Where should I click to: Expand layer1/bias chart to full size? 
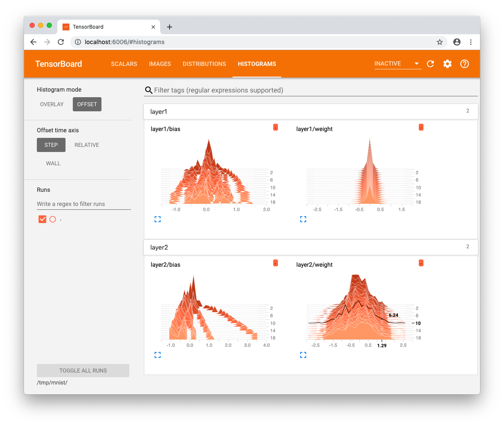click(x=158, y=219)
